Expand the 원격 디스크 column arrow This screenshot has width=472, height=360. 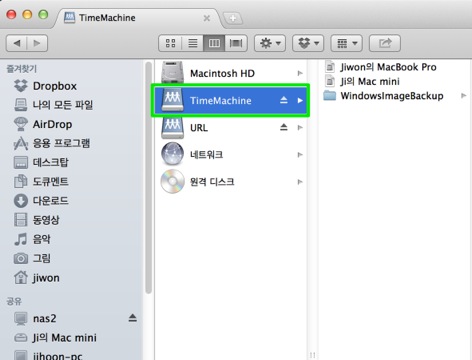tap(300, 182)
